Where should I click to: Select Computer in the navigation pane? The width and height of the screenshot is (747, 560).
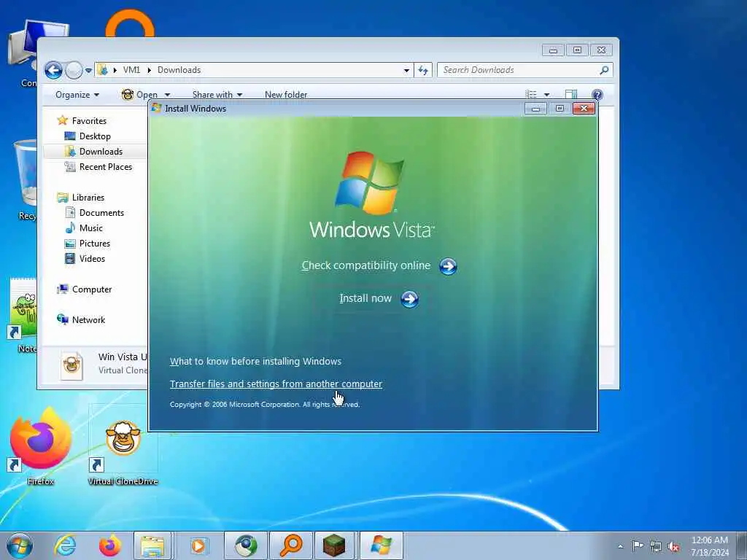[91, 289]
